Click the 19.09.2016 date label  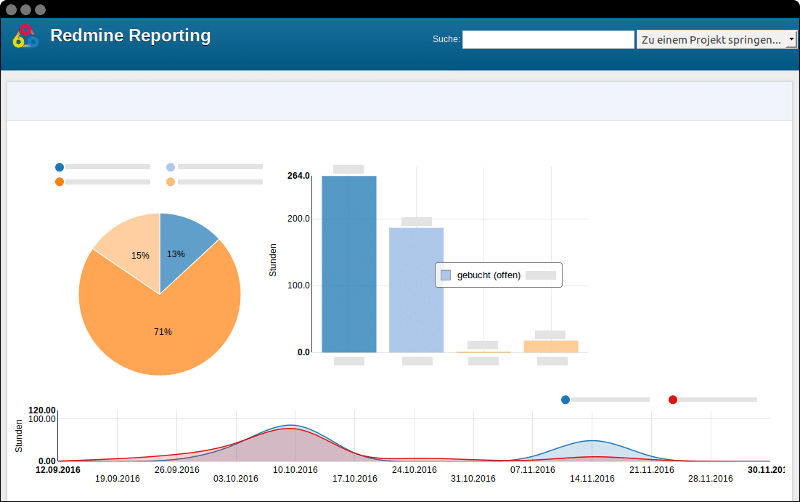117,479
